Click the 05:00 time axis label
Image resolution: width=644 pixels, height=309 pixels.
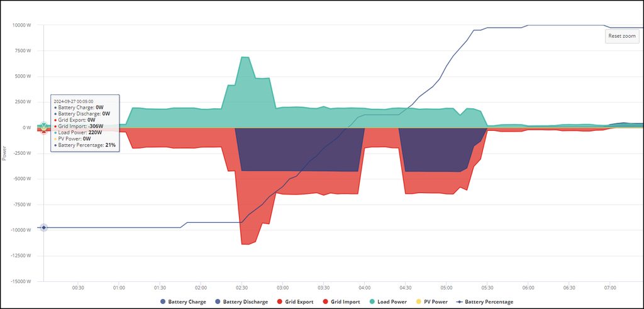point(446,288)
